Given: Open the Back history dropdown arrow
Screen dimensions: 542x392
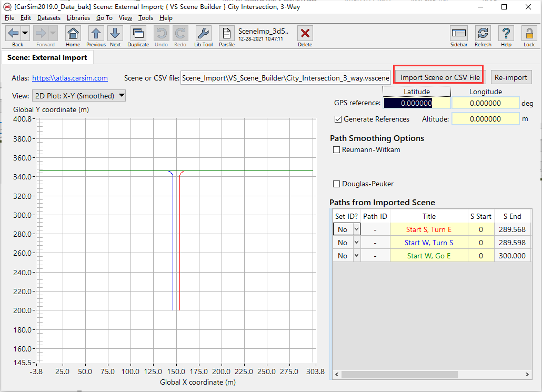Looking at the screenshot, I should point(25,34).
